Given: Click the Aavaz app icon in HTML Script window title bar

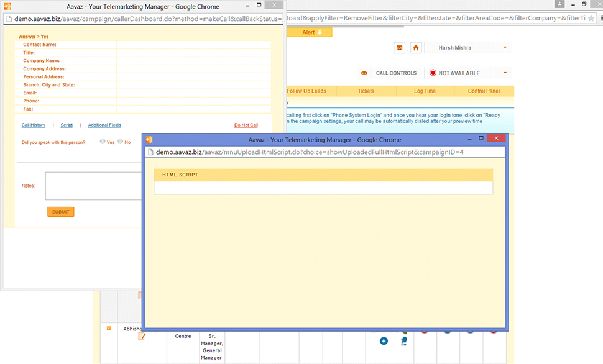Looking at the screenshot, I should tap(149, 140).
